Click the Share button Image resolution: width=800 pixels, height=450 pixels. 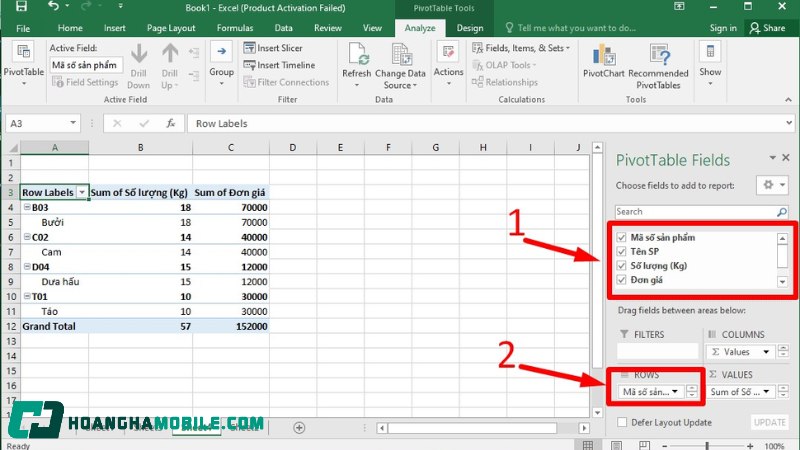(767, 28)
